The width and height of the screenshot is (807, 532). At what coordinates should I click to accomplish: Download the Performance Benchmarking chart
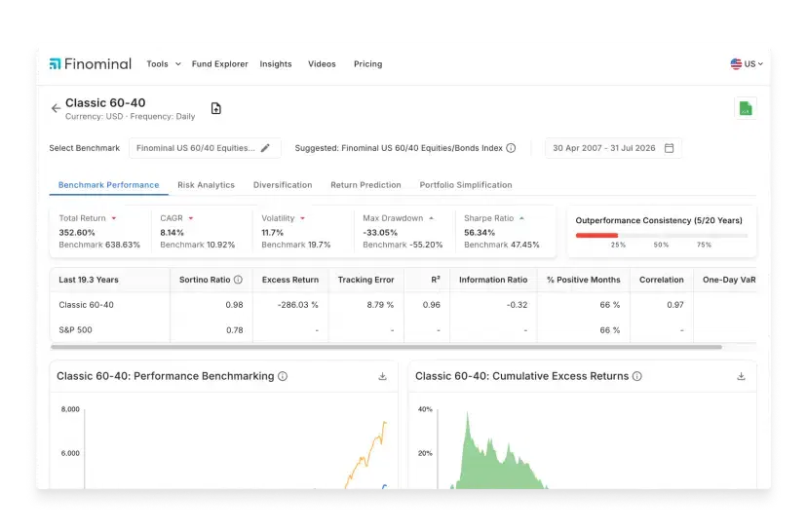tap(382, 376)
